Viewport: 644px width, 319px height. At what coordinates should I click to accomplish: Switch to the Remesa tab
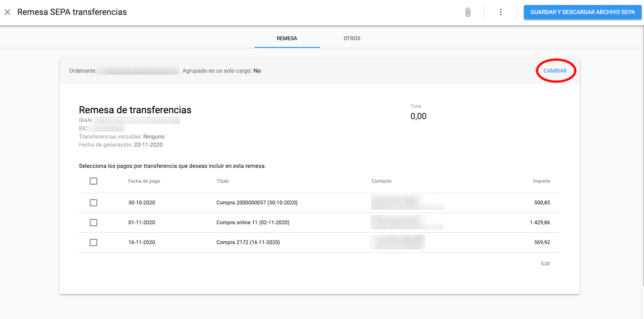[x=287, y=38]
